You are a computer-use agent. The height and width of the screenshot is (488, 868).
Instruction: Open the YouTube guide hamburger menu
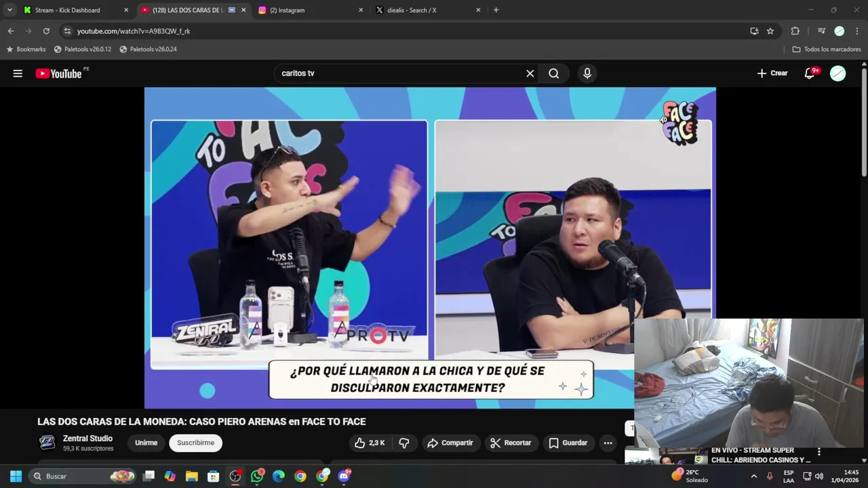18,73
